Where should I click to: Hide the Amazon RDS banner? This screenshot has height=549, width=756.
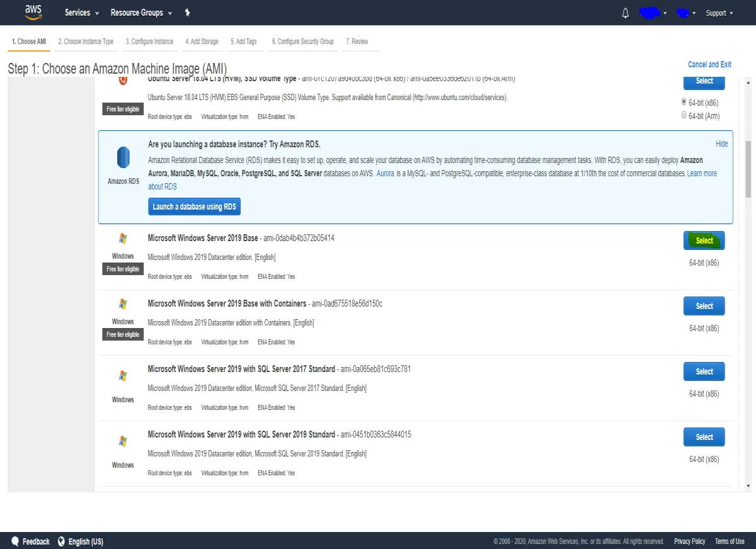[x=722, y=144]
